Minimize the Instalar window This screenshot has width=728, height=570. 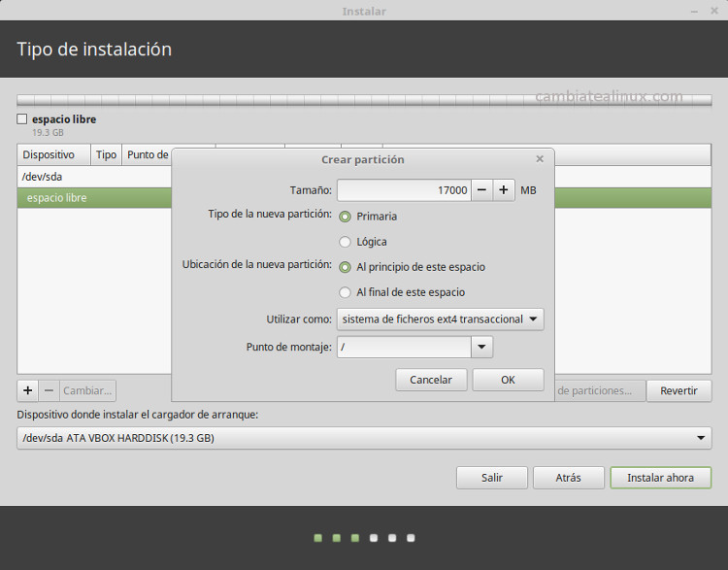coord(695,11)
